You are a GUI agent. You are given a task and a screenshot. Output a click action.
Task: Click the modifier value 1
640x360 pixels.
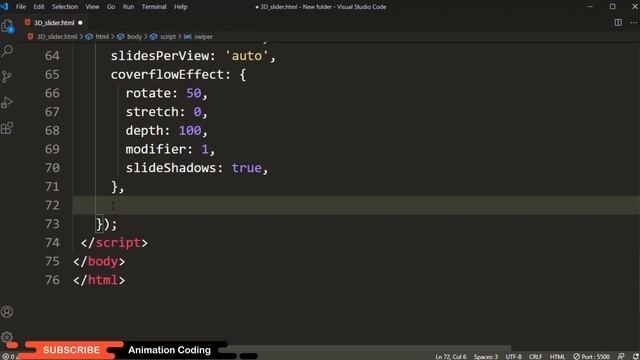point(204,149)
